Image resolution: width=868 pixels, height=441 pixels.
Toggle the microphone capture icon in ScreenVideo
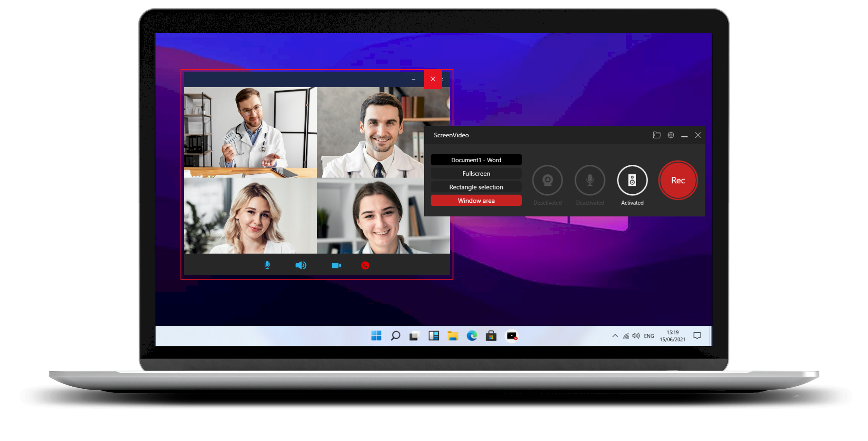tap(589, 180)
